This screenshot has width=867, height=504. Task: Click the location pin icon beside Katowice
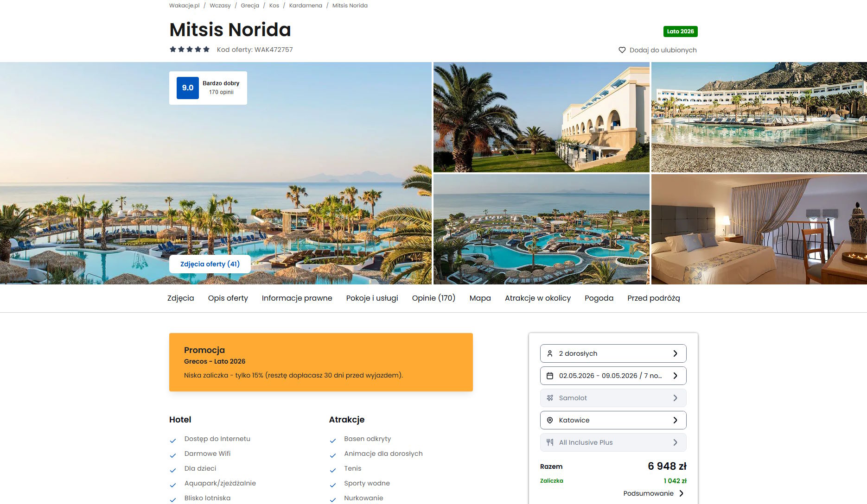550,420
